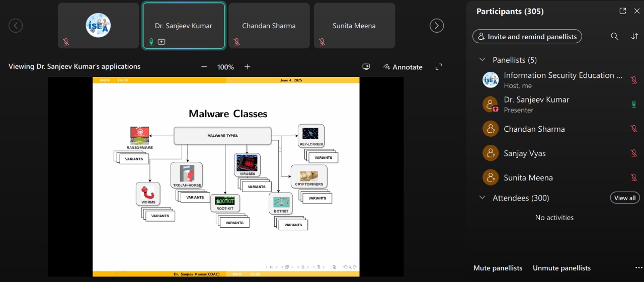Click the fullscreen view icon
The width and height of the screenshot is (644, 282).
click(x=439, y=67)
